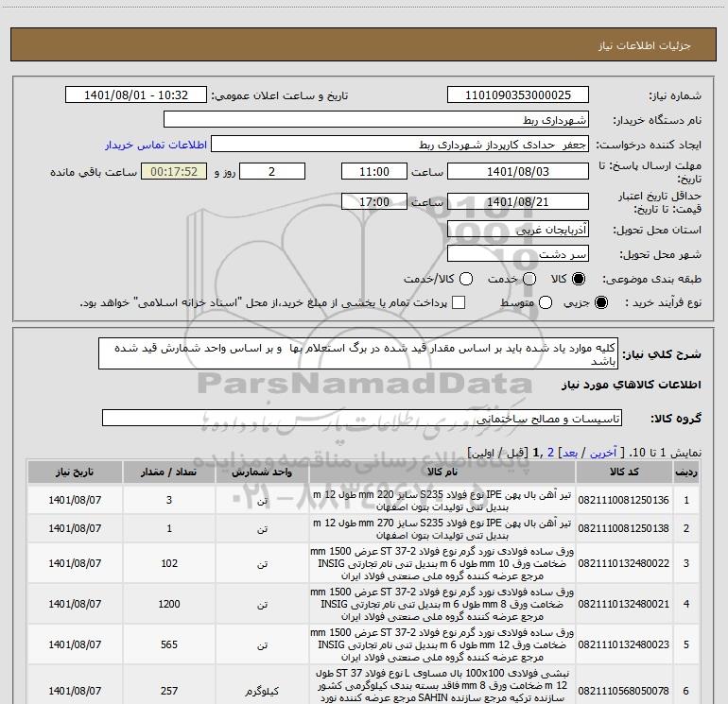Click the تاریخ نیاز column header
The image size is (728, 704).
pos(75,472)
